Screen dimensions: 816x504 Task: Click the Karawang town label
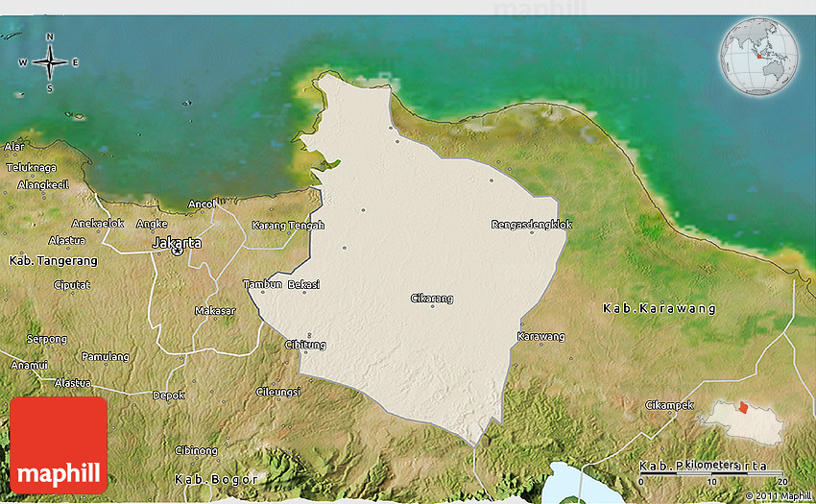coord(540,336)
